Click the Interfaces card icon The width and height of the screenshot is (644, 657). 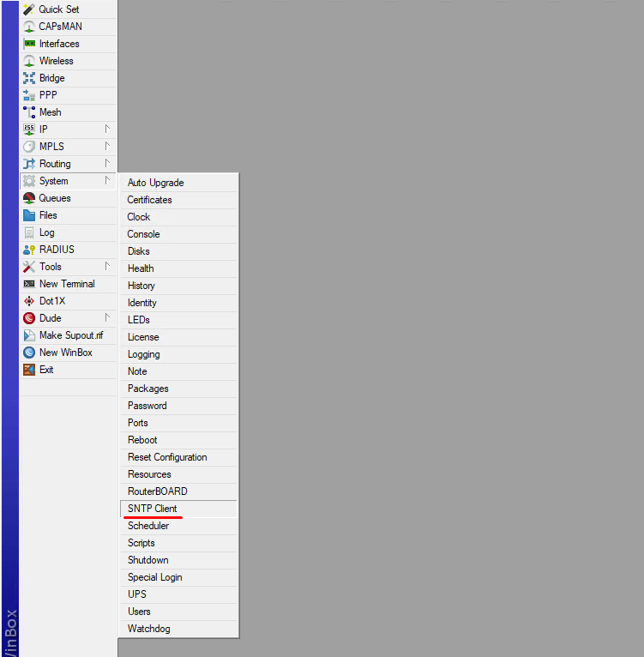tap(29, 44)
